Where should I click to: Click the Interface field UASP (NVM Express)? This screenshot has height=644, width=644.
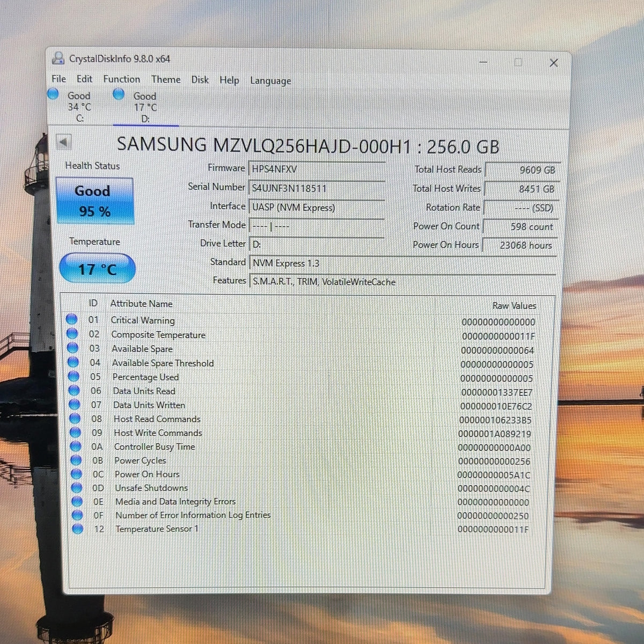317,207
